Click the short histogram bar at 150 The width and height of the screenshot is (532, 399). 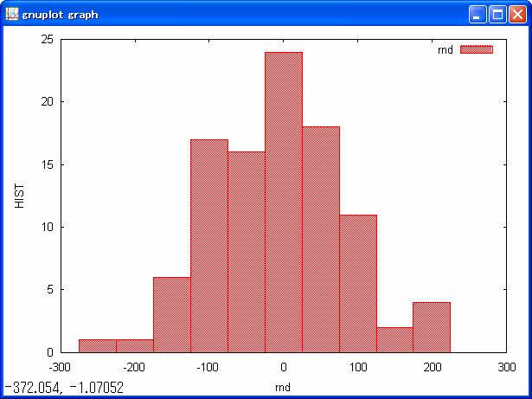point(394,340)
